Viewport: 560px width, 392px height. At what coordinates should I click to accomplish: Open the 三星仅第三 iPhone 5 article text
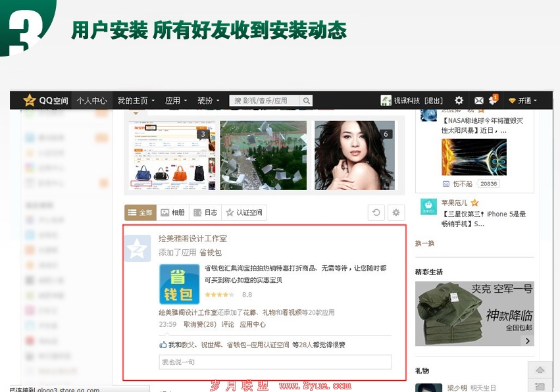tap(484, 219)
